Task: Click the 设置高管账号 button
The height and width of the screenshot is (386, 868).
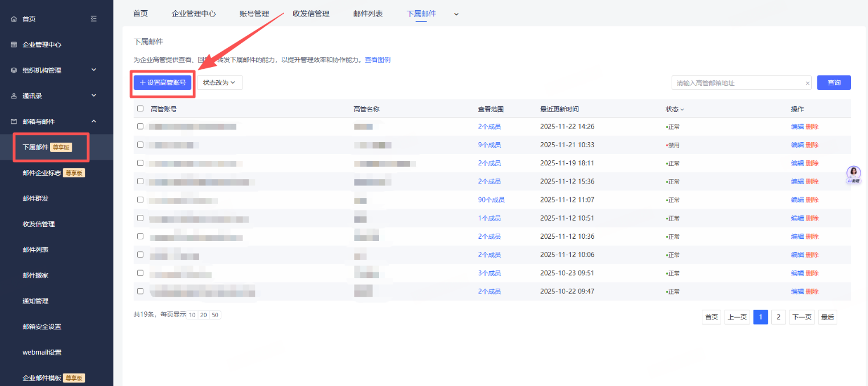Action: pos(163,82)
